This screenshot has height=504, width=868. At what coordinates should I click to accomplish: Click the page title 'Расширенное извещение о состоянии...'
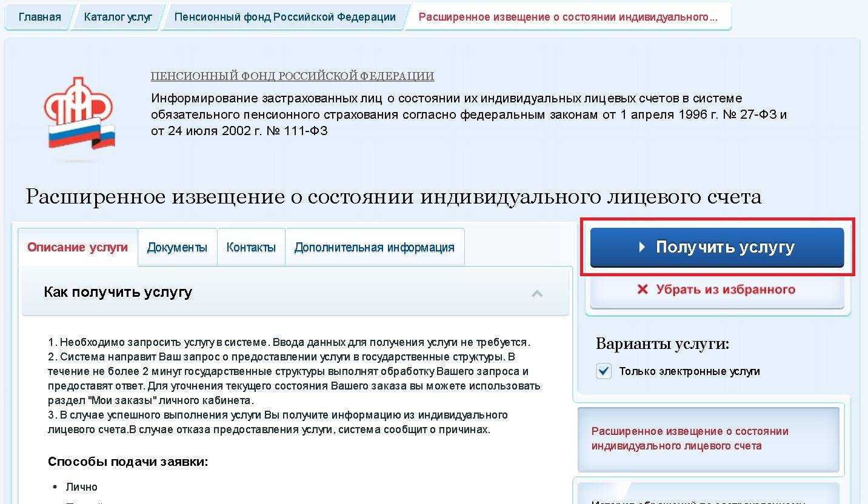393,196
